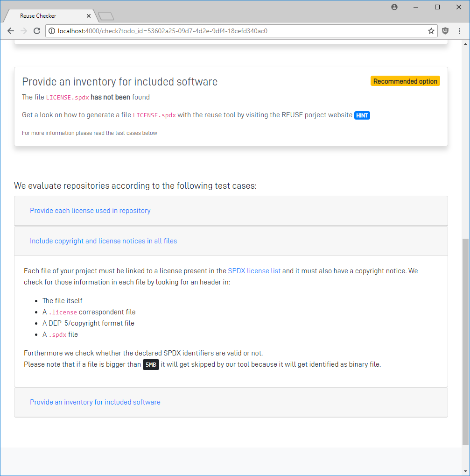This screenshot has width=470, height=476.
Task: Click the scrollbar down arrow
Action: coord(465,471)
